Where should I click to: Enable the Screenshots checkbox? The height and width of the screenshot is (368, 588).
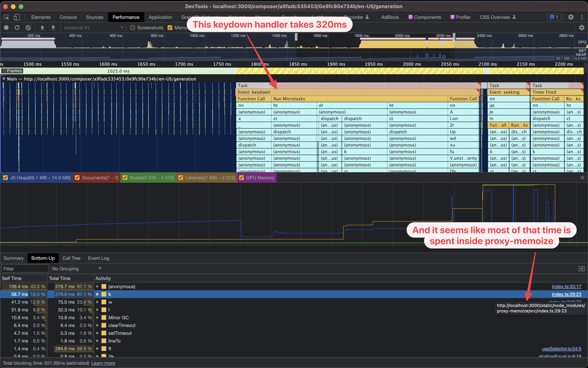point(132,28)
